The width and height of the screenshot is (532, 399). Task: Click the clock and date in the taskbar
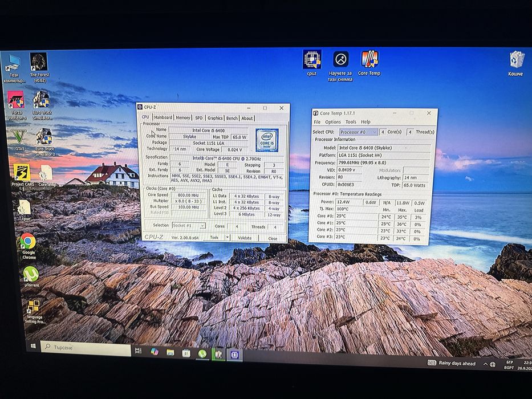[525, 366]
